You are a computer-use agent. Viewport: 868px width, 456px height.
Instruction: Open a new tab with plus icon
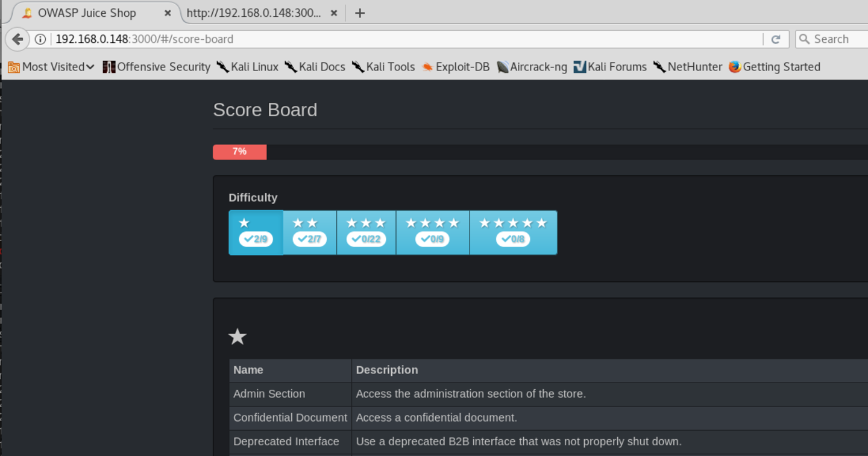click(x=360, y=13)
